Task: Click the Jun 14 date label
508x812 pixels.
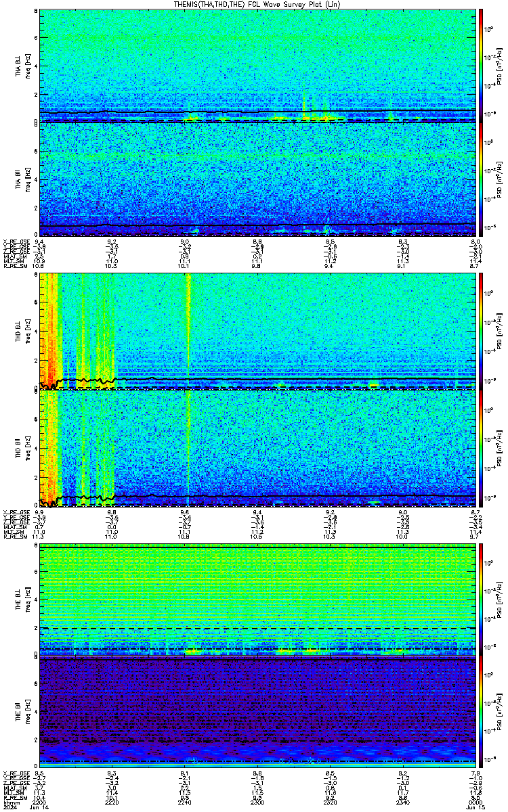Action: click(x=40, y=808)
